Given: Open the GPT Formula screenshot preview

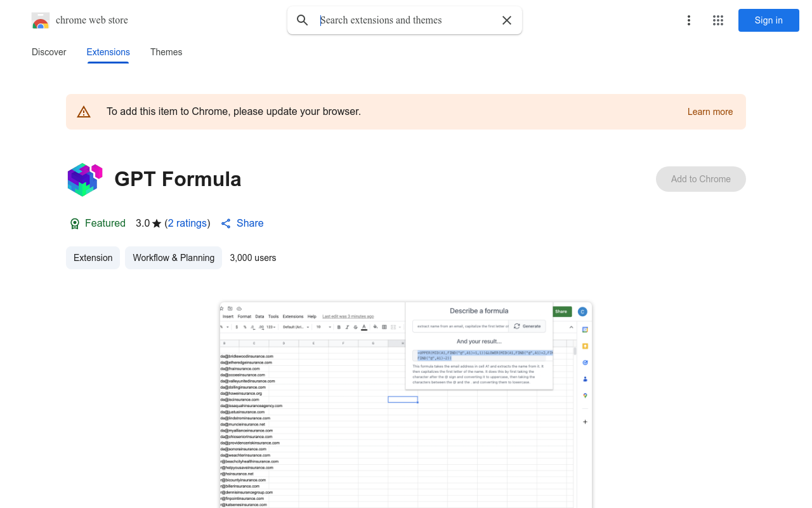Looking at the screenshot, I should click(406, 405).
